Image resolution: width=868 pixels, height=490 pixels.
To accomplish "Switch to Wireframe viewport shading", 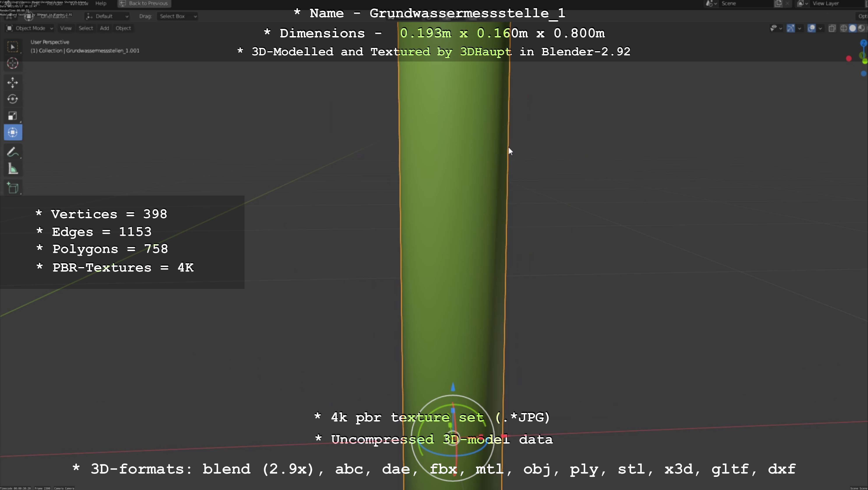I will pos(844,28).
